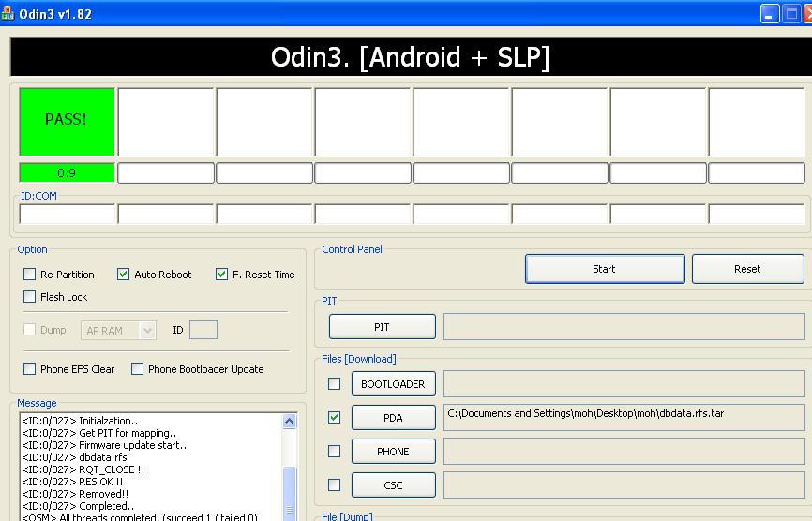Tick the checkbox beside CSC

(335, 484)
